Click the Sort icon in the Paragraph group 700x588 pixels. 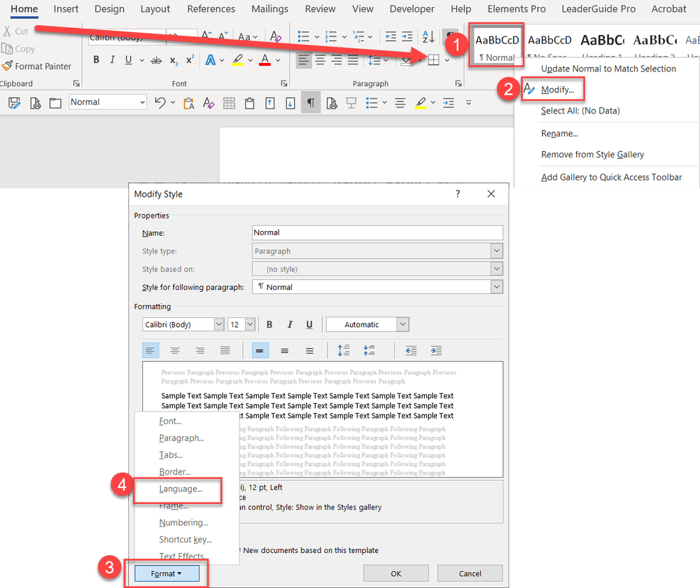427,37
